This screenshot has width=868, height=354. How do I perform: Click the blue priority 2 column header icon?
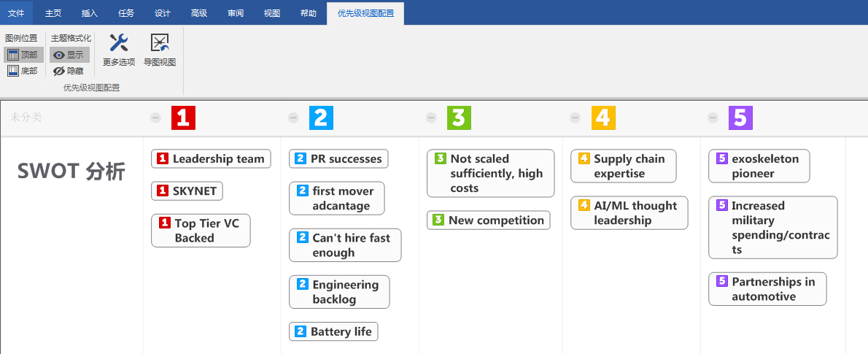[322, 118]
